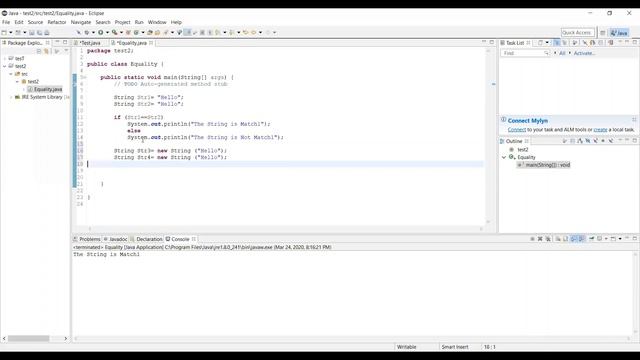Minimize the Package Explorer view
This screenshot has width=640, height=360.
pos(57,42)
